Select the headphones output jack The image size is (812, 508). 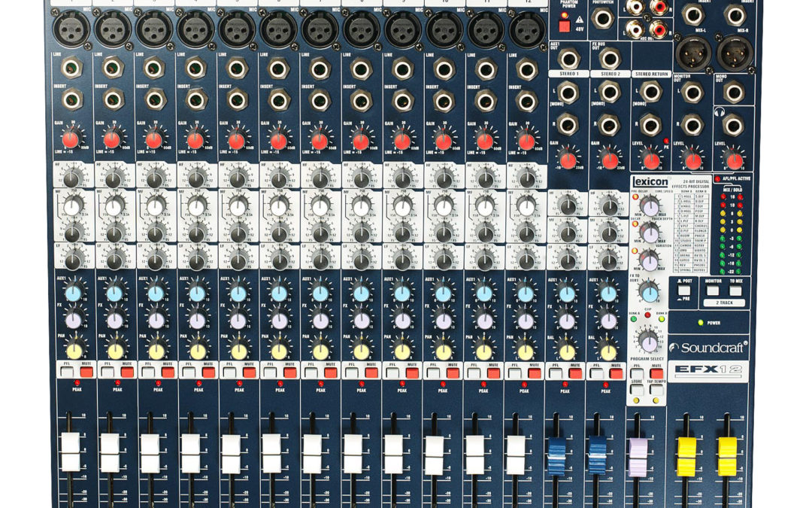click(x=733, y=125)
